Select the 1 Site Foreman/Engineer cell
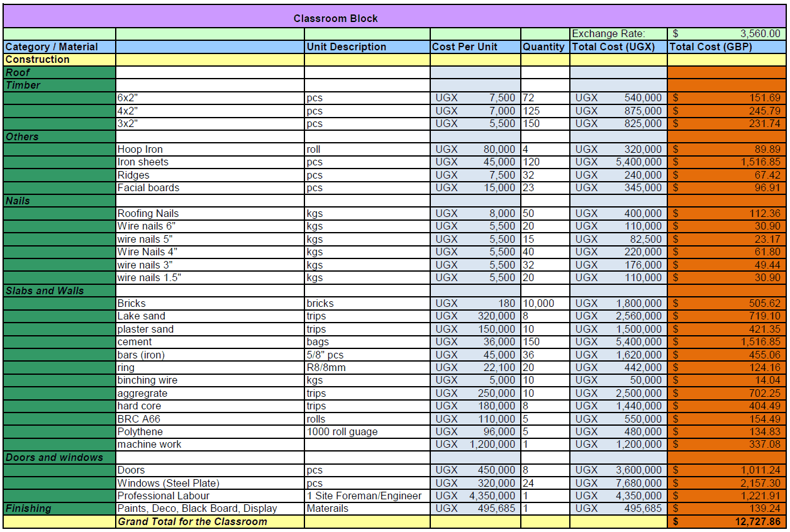Image resolution: width=790 pixels, height=532 pixels. pyautogui.click(x=367, y=496)
